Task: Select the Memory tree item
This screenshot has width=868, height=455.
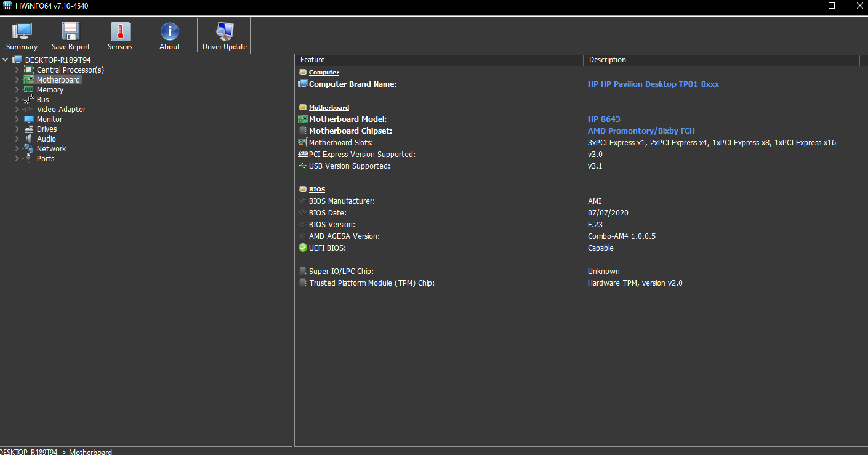Action: tap(50, 89)
